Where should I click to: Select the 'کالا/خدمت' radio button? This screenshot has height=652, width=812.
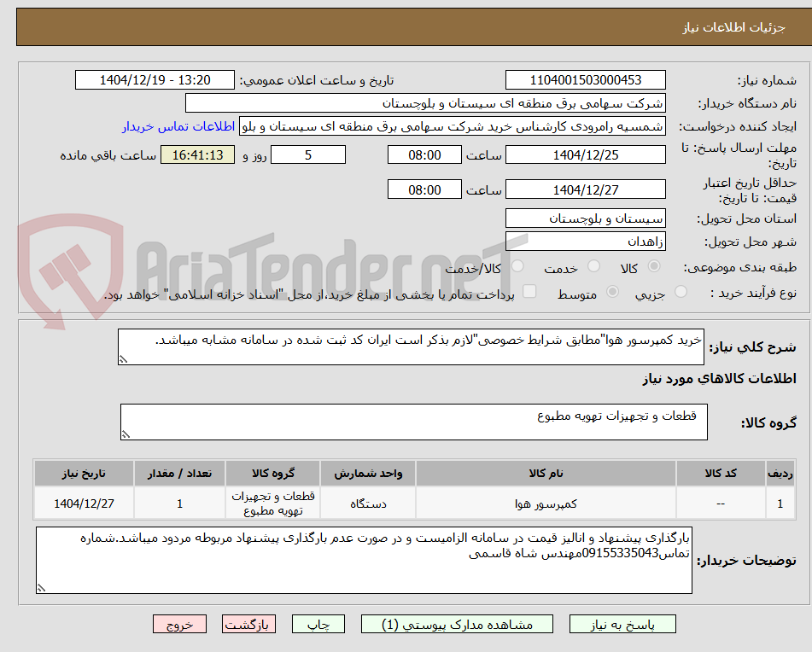coord(517,266)
